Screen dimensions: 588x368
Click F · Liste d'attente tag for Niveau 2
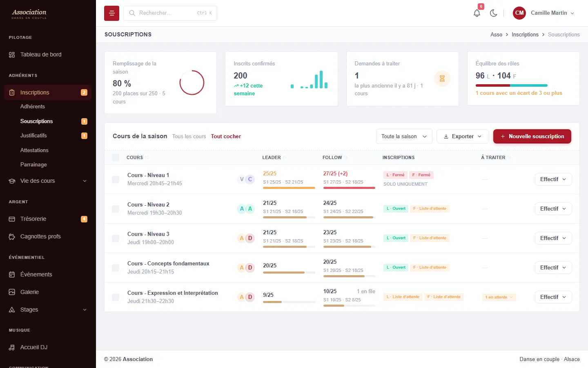[x=430, y=209]
